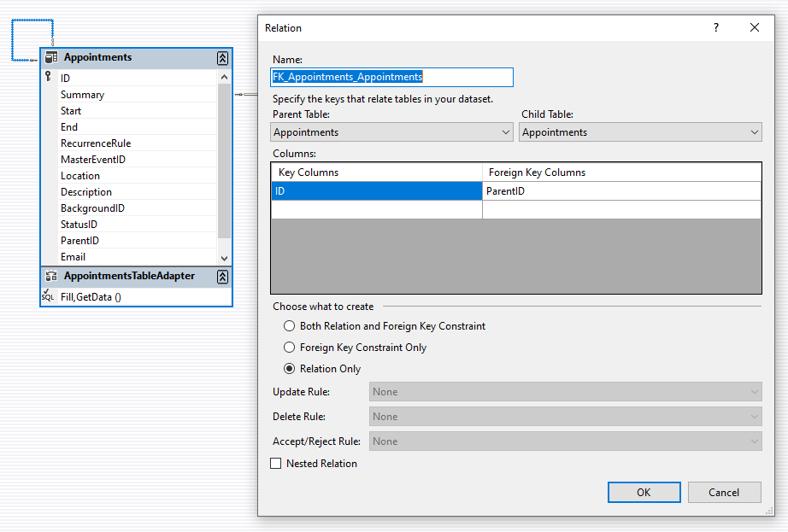Choose Foreign Key Constraint Only option
This screenshot has width=788, height=532.
point(291,348)
